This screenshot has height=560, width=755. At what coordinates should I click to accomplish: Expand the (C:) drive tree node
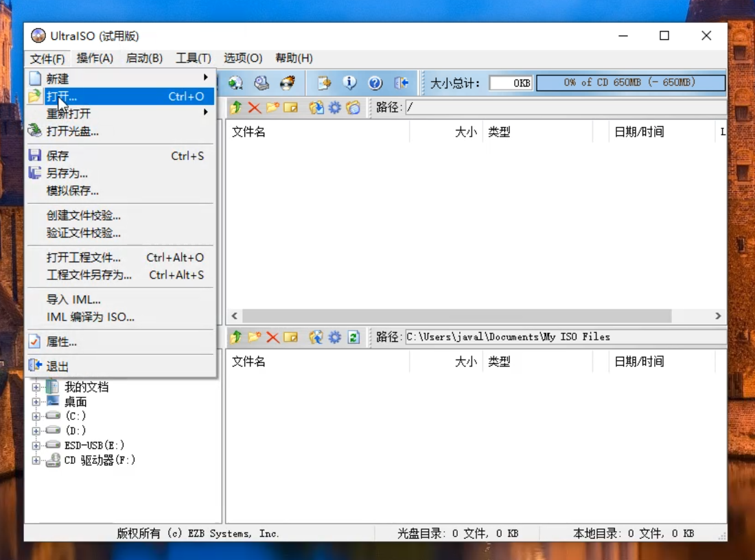point(36,416)
